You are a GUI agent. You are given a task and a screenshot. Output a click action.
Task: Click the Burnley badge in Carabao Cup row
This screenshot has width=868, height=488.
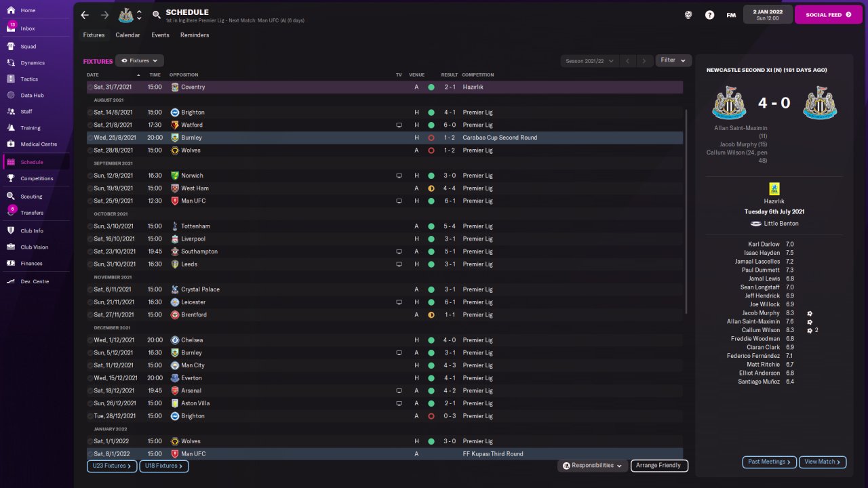175,138
